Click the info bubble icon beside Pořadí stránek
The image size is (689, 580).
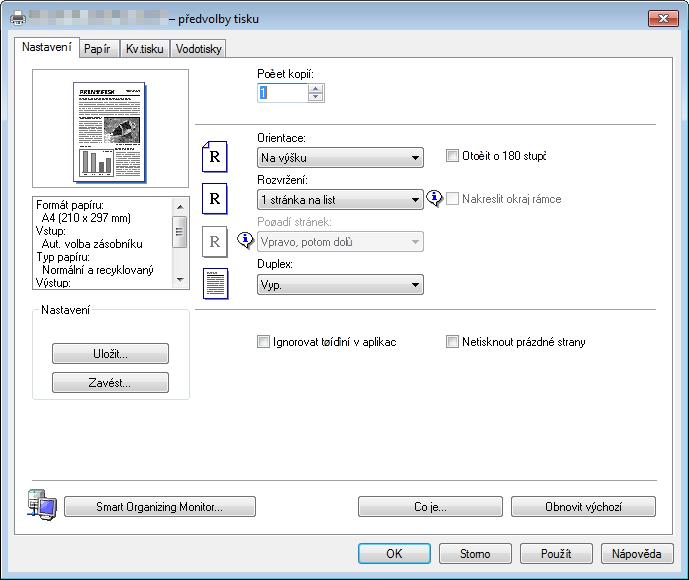pyautogui.click(x=245, y=240)
